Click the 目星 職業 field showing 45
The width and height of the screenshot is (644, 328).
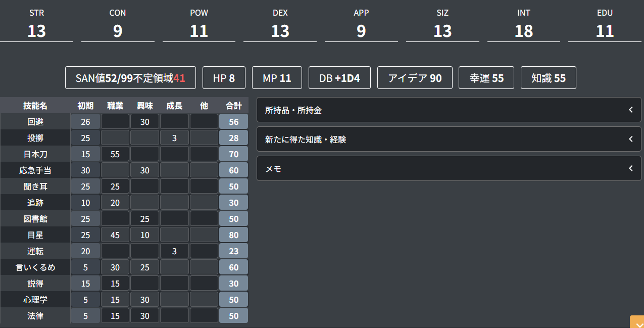[115, 235]
